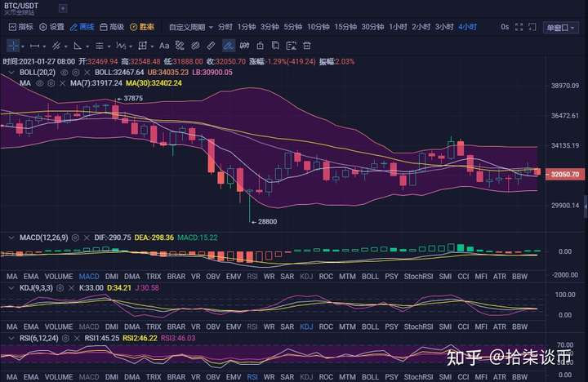Switch to the 30分钟 timeframe
The image size is (588, 382).
372,27
